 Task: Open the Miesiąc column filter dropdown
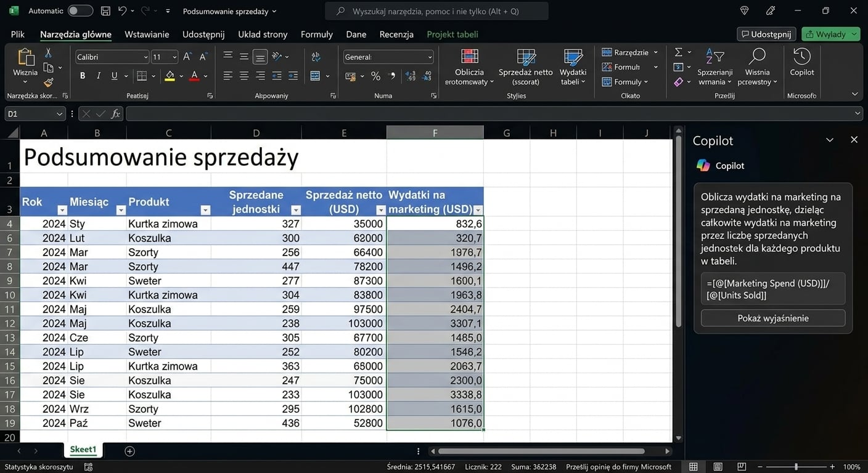(x=121, y=210)
